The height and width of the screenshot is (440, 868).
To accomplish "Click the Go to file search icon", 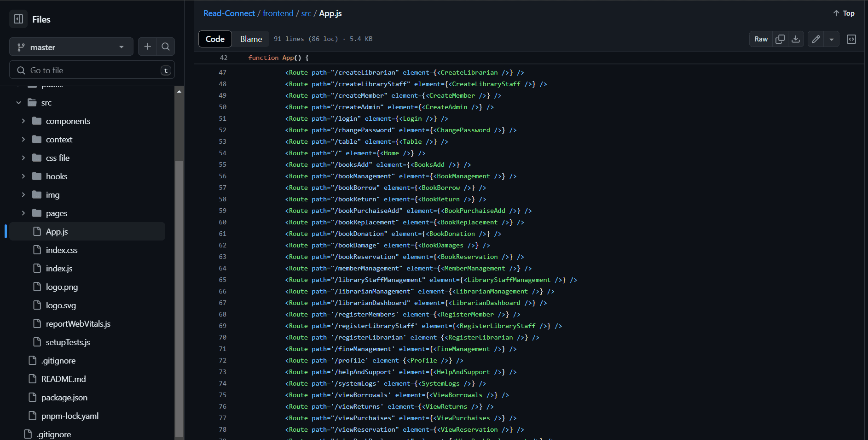I will [x=21, y=70].
